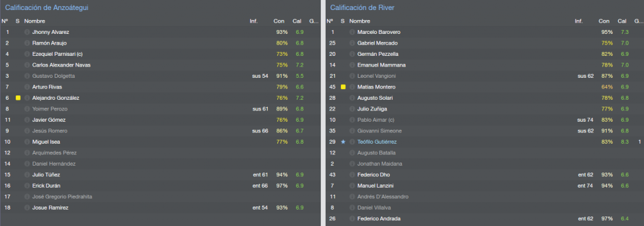
Task: Select Gustavo Dolgetta player row
Action: tap(160, 76)
